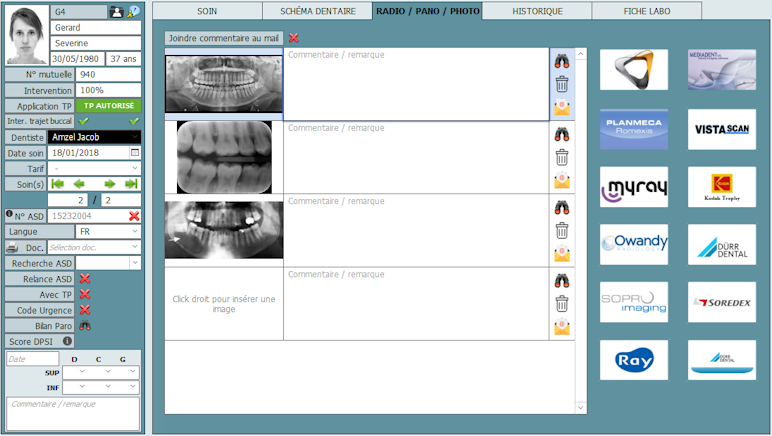This screenshot has width=772, height=436.
Task: Launch Dürr Dental imaging
Action: click(x=722, y=244)
